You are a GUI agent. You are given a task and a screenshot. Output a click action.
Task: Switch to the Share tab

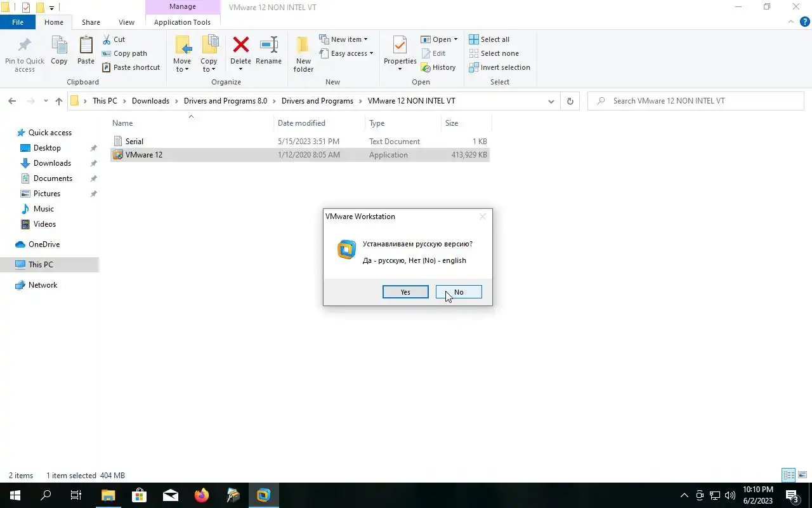91,22
